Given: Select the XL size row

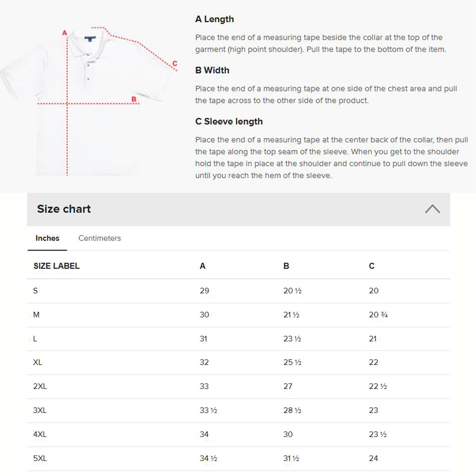Looking at the screenshot, I should click(238, 362).
